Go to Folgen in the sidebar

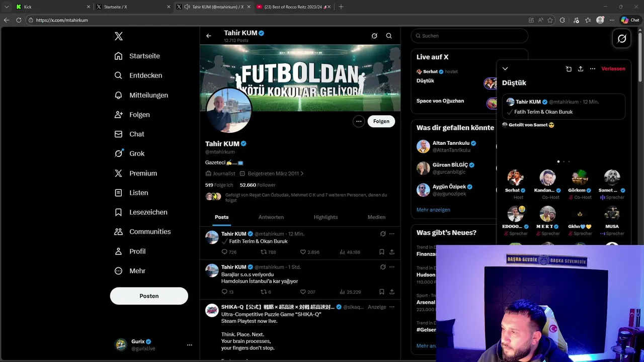(132, 115)
